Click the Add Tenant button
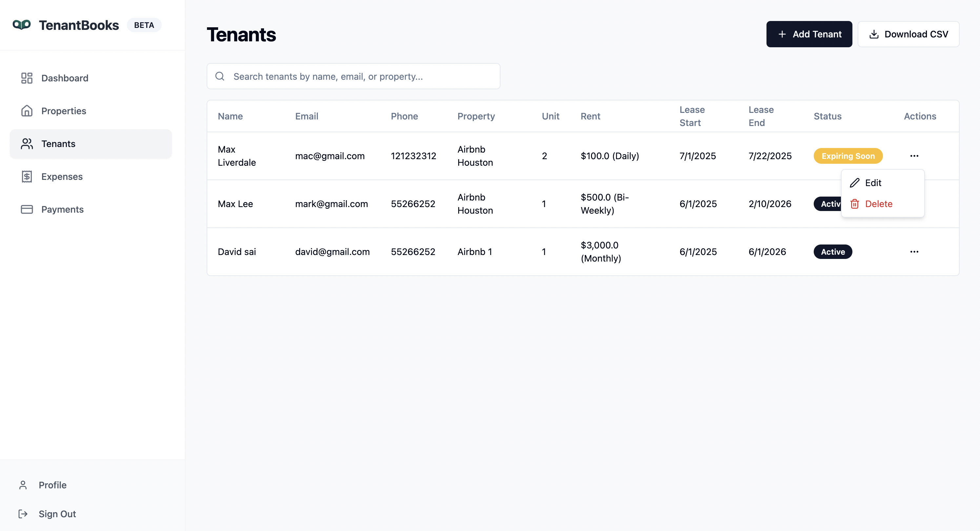The height and width of the screenshot is (531, 980). pos(809,34)
